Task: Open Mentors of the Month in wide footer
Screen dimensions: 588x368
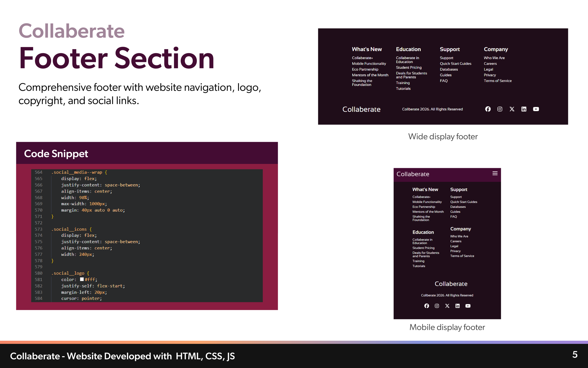Action: point(370,75)
